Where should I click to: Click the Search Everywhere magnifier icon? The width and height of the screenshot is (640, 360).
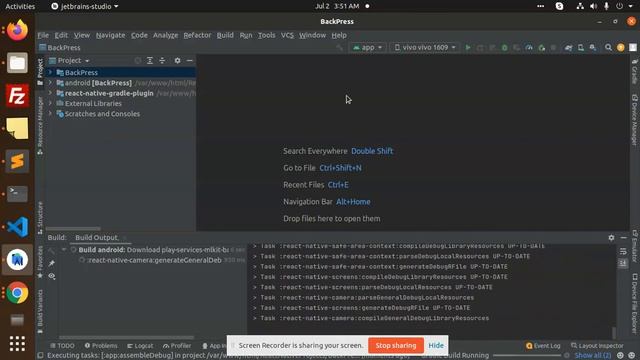coord(608,48)
